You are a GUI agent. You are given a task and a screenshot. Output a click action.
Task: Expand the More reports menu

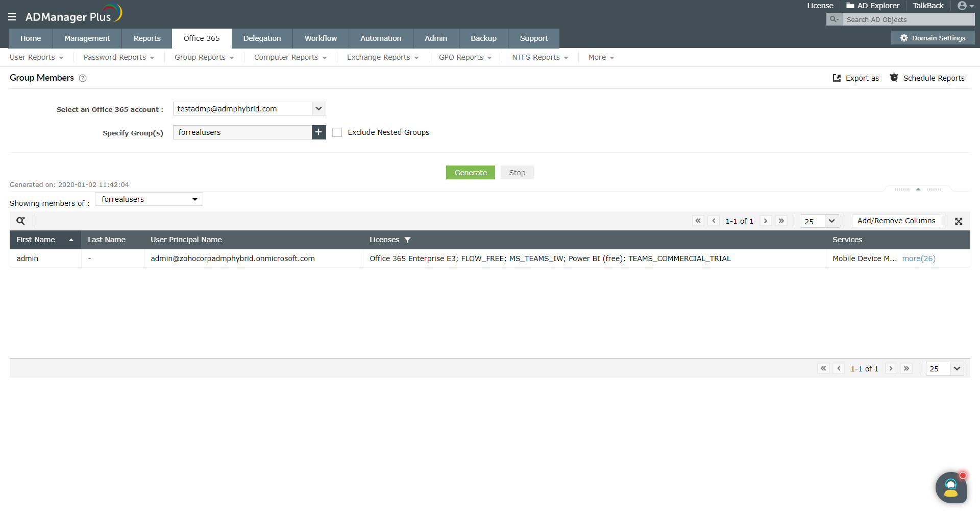click(601, 57)
